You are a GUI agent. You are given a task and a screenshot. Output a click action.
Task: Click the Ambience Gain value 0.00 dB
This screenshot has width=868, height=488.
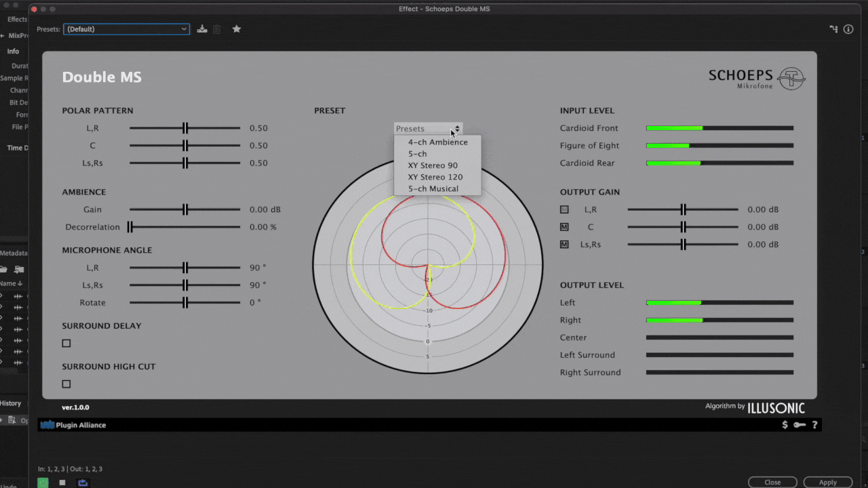pos(265,209)
